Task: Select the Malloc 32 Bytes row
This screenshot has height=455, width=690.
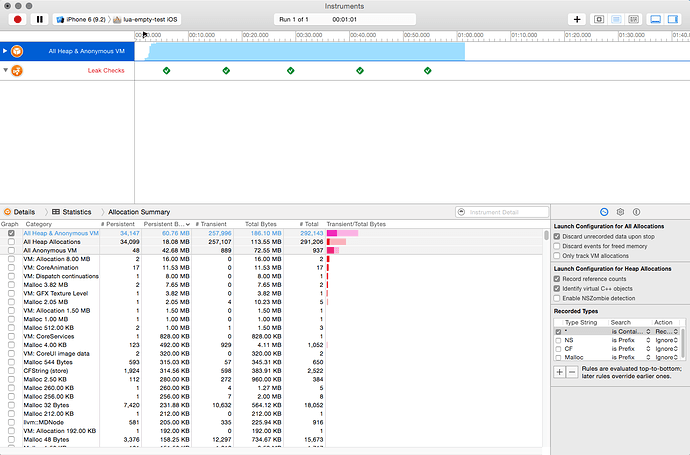Action: click(271, 405)
